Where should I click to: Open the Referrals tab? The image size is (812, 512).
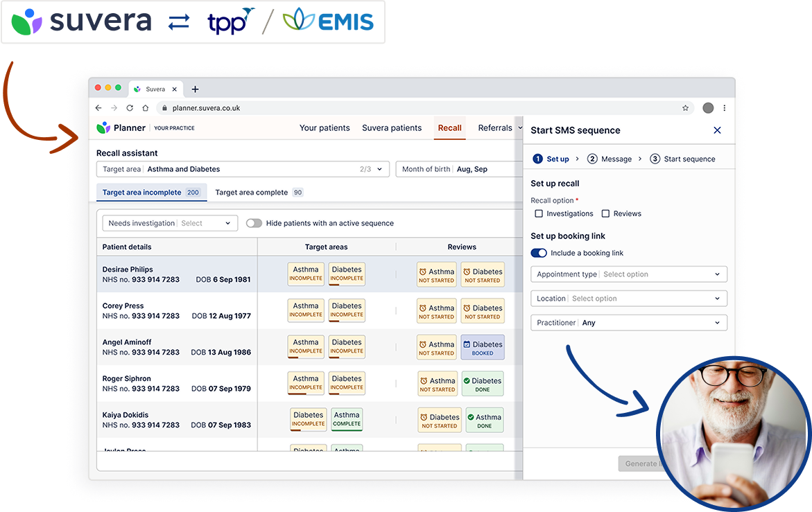coord(495,127)
